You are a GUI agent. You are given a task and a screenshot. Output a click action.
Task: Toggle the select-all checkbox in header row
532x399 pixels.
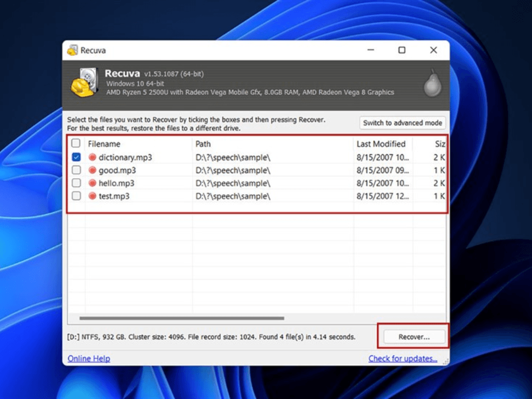(76, 144)
